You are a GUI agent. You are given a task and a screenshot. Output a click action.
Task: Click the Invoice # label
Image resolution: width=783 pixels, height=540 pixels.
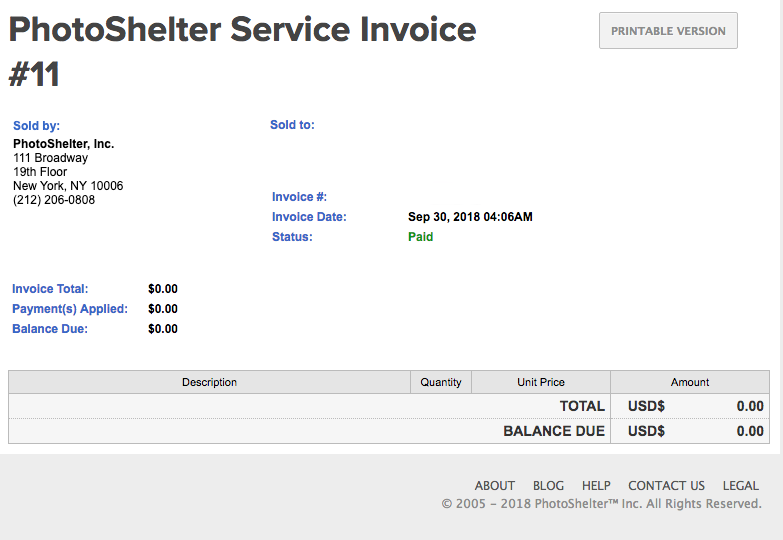(x=299, y=197)
